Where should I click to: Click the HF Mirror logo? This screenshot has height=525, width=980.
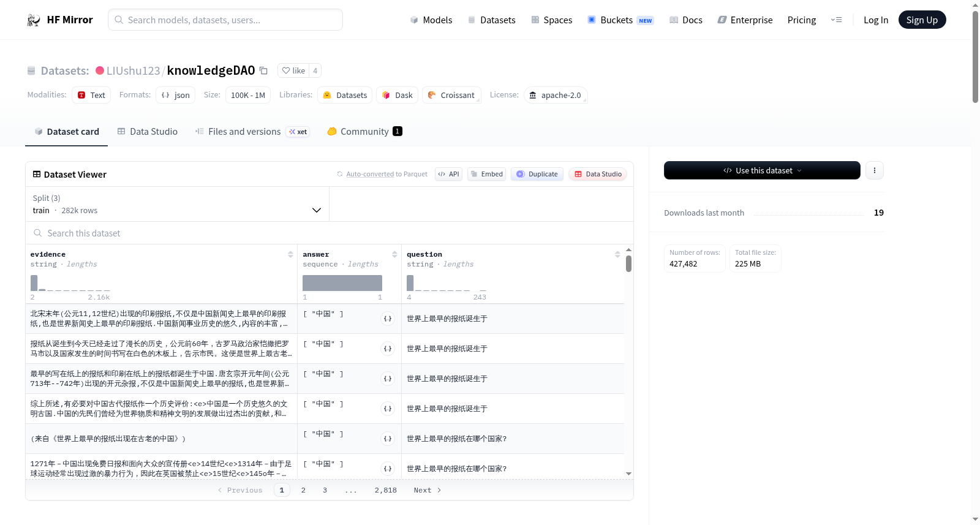click(x=60, y=20)
